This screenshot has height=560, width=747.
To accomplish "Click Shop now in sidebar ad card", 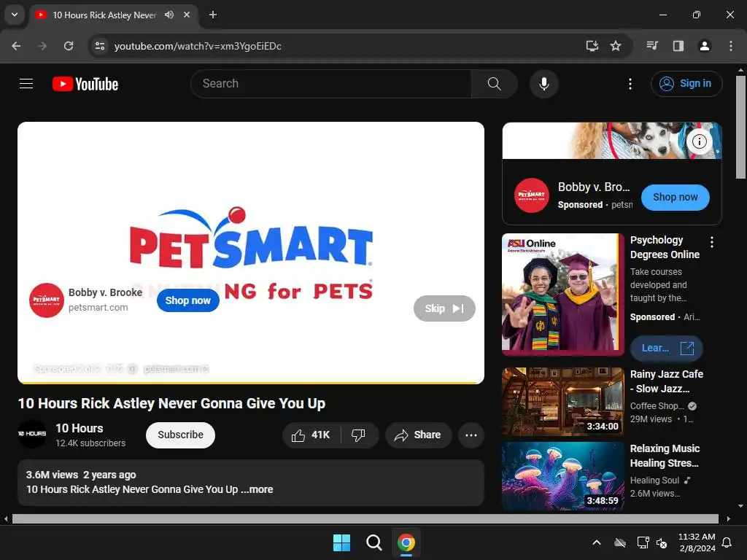I will pyautogui.click(x=675, y=197).
